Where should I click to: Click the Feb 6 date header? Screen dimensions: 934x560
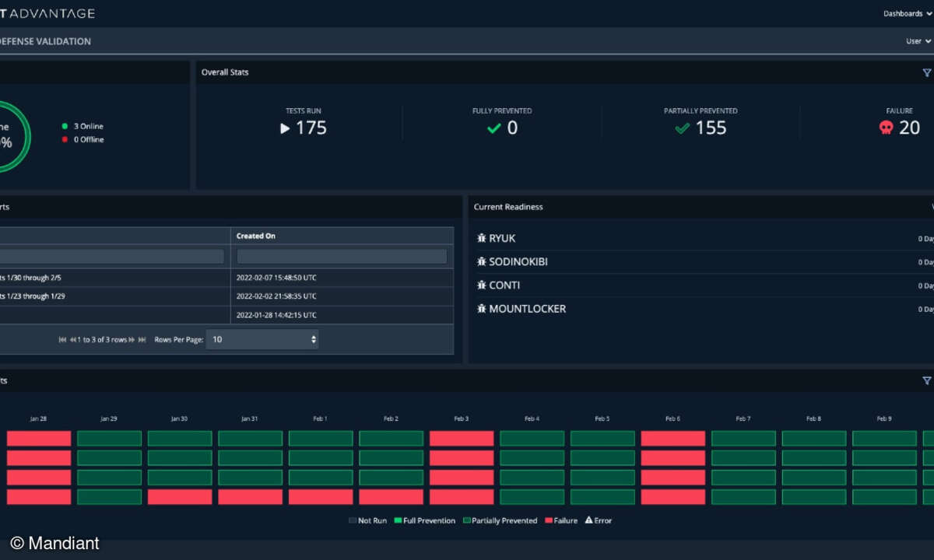[x=672, y=418]
